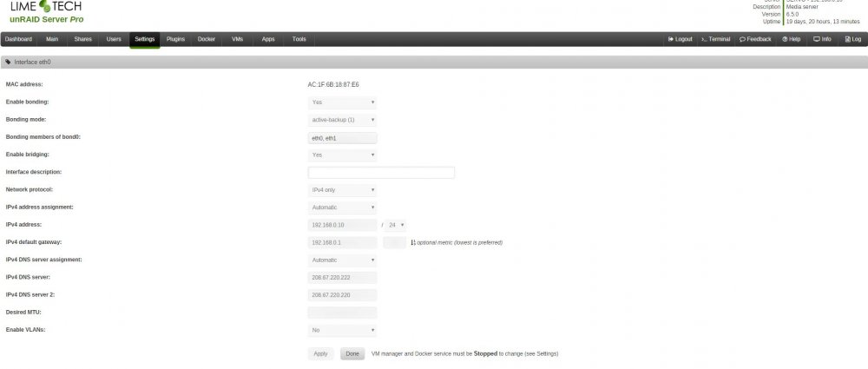
Task: Open the IPv4 address assignment dropdown
Action: pyautogui.click(x=342, y=208)
